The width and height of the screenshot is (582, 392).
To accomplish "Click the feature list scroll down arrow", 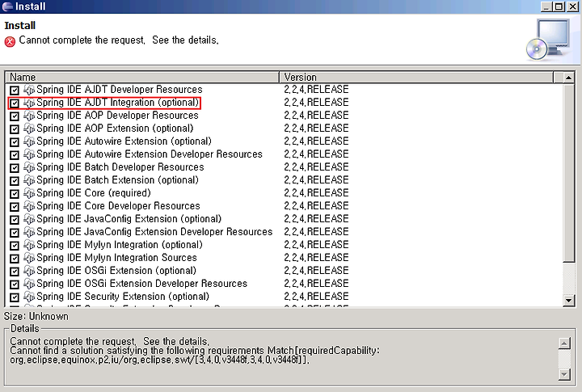I will point(568,300).
